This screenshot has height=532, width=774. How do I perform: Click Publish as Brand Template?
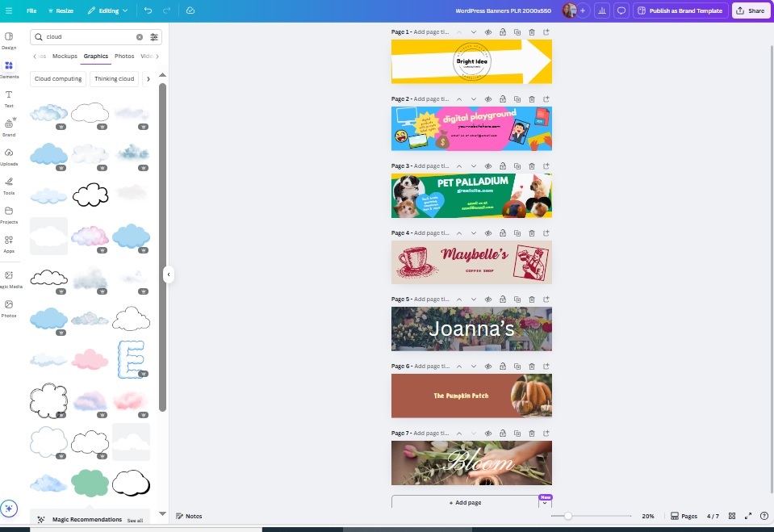680,10
